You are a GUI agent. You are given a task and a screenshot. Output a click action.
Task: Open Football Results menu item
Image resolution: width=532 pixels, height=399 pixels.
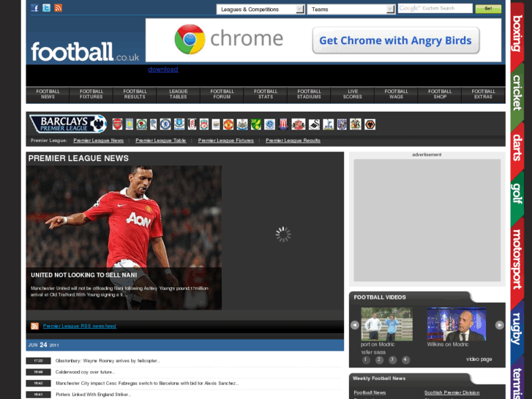[135, 94]
